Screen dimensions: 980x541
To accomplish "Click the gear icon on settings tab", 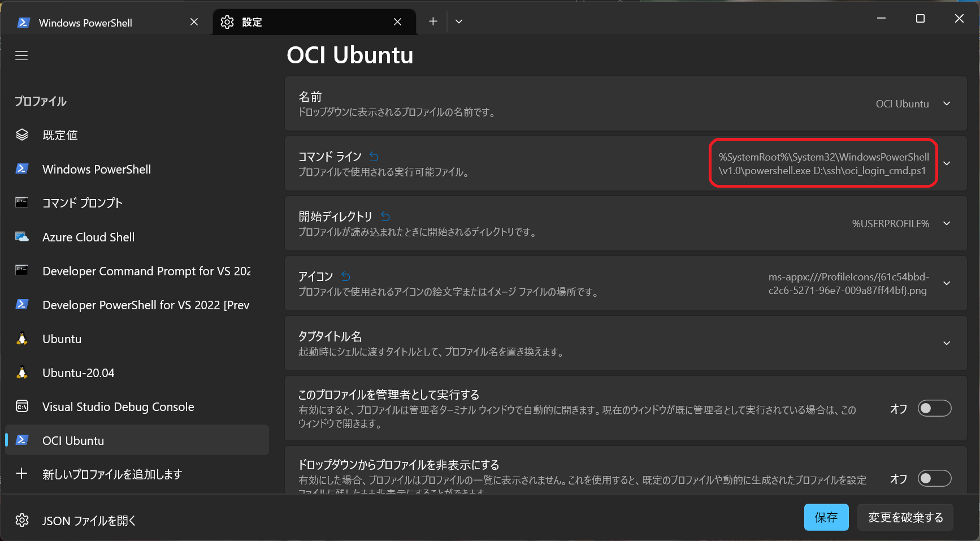I will 227,22.
